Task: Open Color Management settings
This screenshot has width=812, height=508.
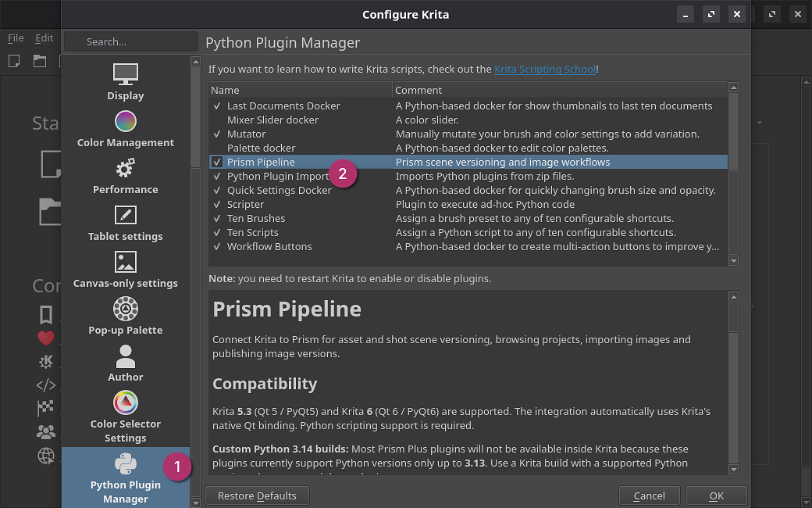Action: [x=126, y=129]
